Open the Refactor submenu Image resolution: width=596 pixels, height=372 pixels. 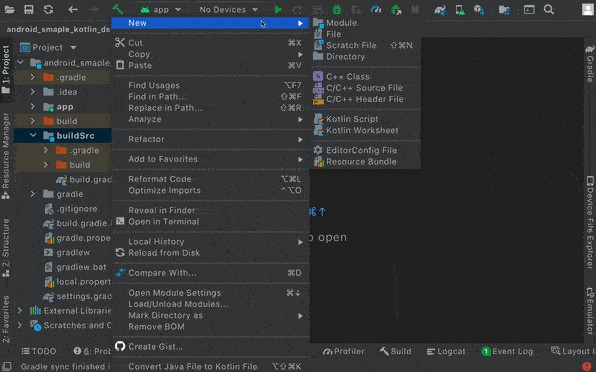(x=210, y=139)
